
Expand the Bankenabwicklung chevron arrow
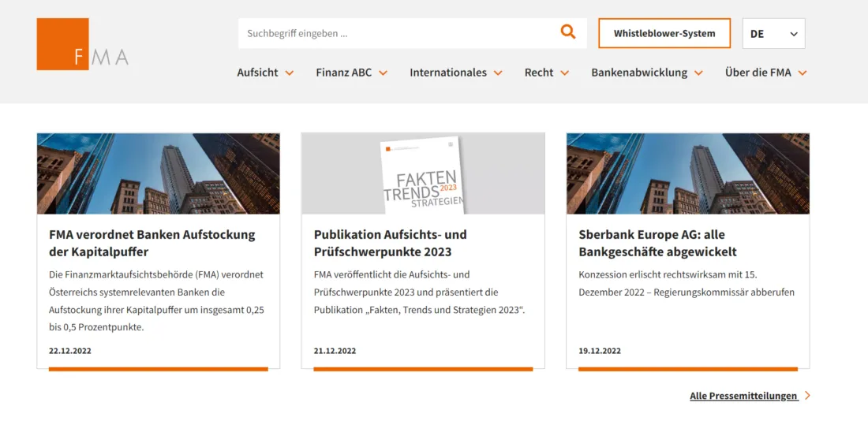[698, 73]
